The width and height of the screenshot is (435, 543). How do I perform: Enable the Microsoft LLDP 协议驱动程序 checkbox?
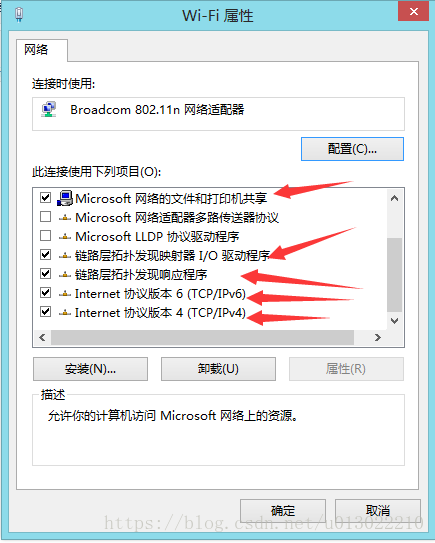(x=45, y=236)
